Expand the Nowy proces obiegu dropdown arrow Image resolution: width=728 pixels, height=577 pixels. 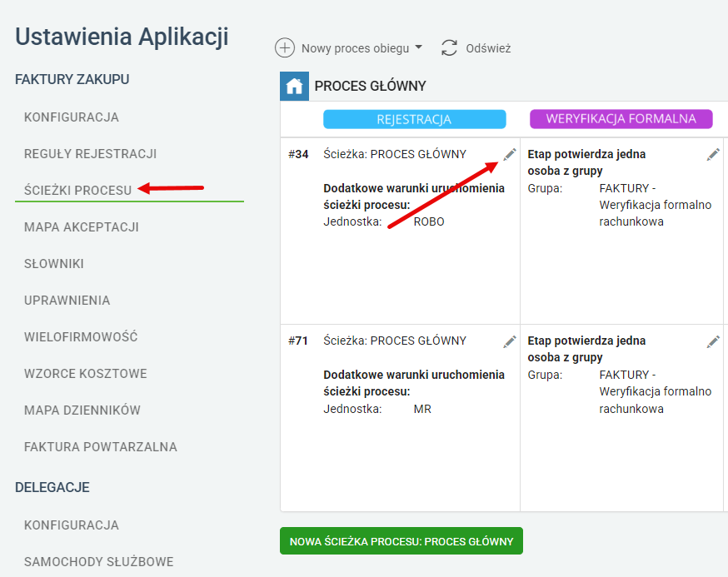(418, 47)
